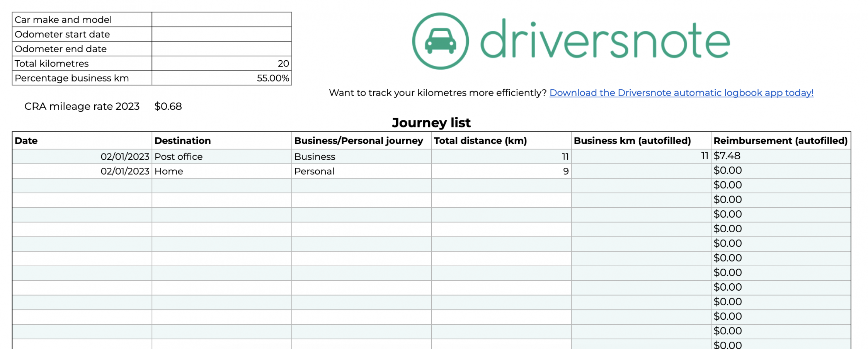
Task: Click the Odometer end date label
Action: 61,49
